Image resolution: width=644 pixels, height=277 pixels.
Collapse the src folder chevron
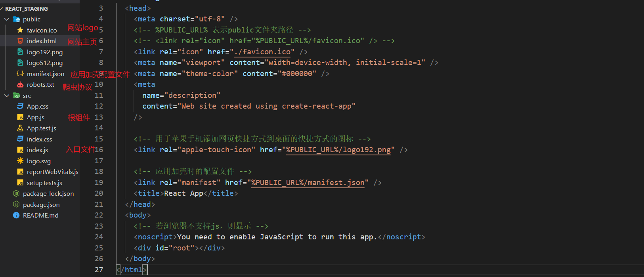tap(7, 96)
